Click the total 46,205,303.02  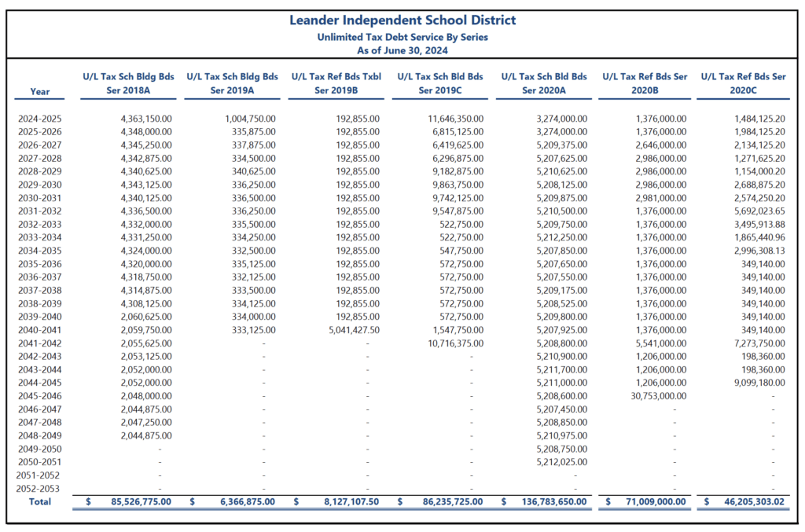(x=754, y=501)
